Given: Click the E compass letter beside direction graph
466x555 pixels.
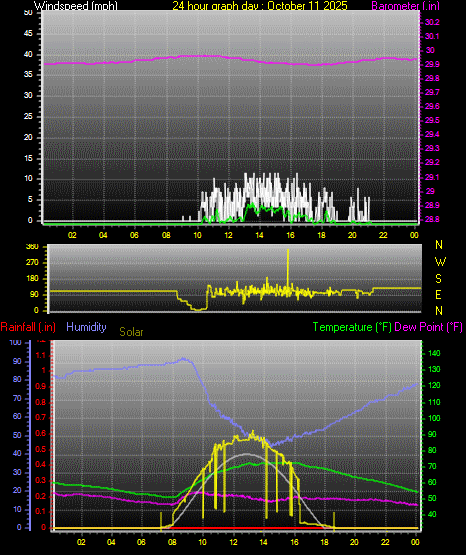Looking at the screenshot, I should (438, 294).
